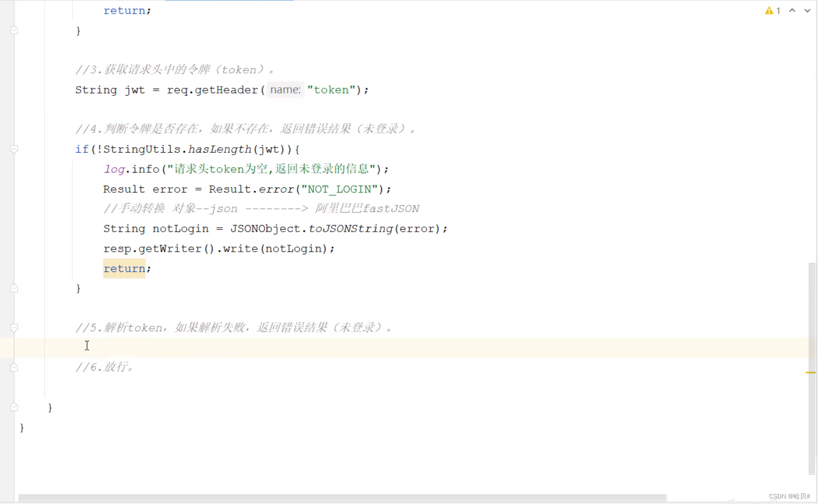
Task: Click the vertical scrollbar thumb
Action: pos(812,369)
